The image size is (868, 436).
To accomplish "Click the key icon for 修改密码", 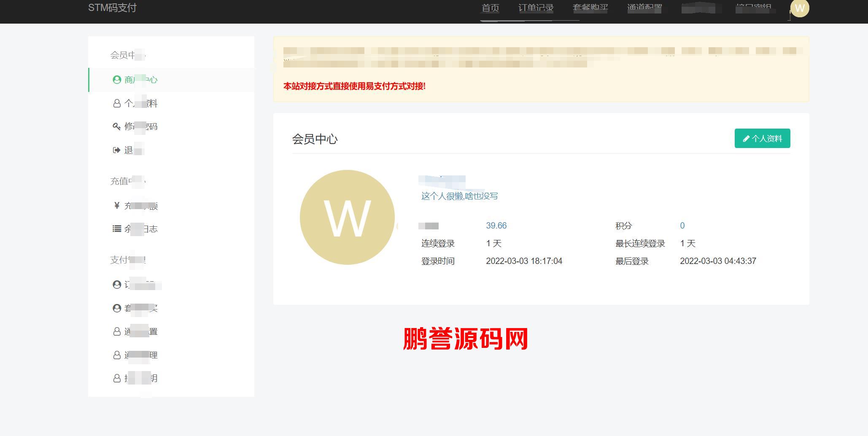I will pos(117,126).
